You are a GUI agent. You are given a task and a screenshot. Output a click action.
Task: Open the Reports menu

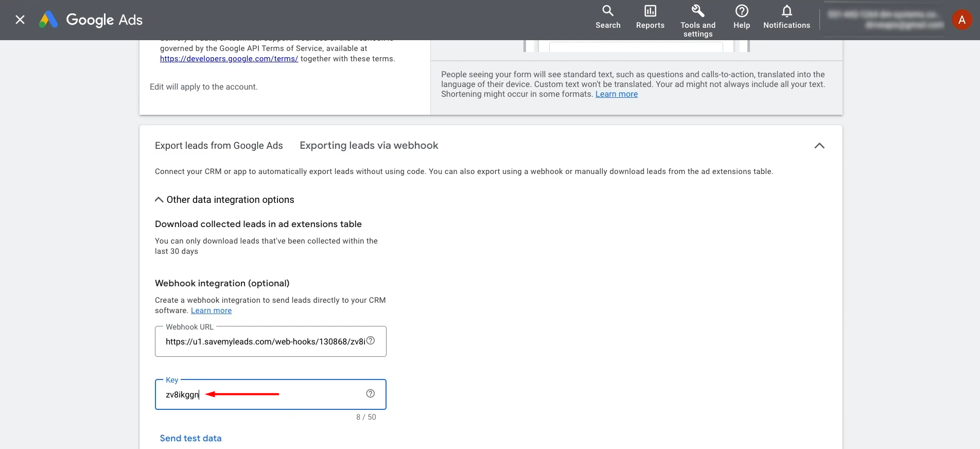point(650,17)
